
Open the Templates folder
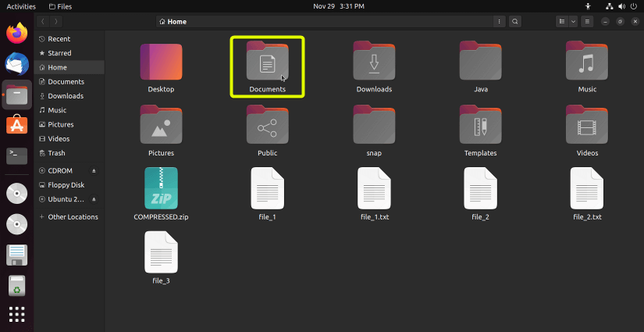481,124
